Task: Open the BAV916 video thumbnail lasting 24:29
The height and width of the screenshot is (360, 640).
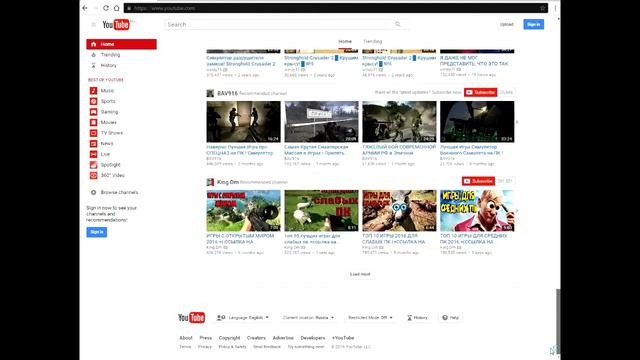Action: click(x=399, y=122)
